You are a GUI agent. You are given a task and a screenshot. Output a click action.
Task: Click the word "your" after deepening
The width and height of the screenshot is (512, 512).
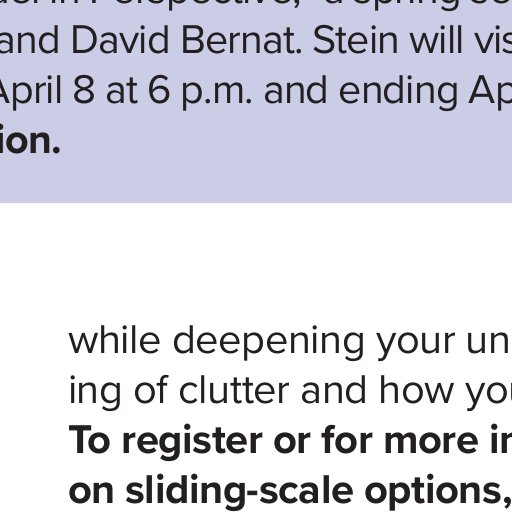click(x=415, y=343)
